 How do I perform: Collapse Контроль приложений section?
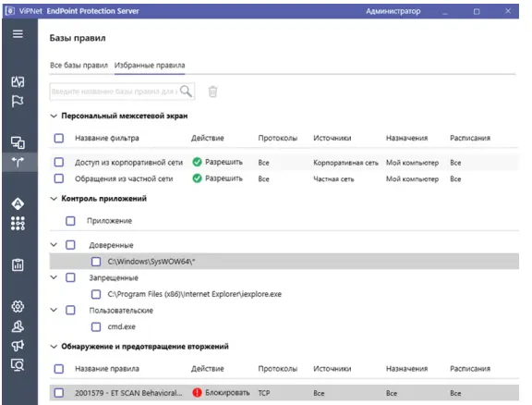tap(54, 199)
